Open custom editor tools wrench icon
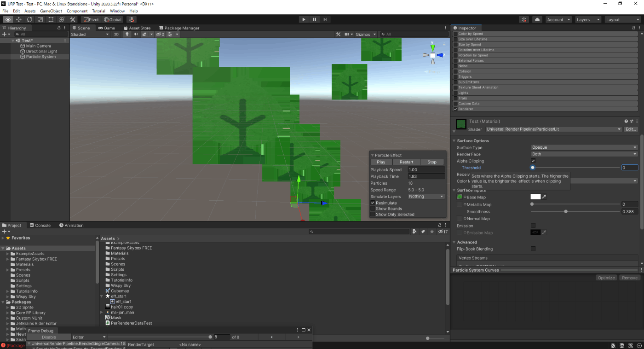Image resolution: width=644 pixels, height=349 pixels. point(72,20)
